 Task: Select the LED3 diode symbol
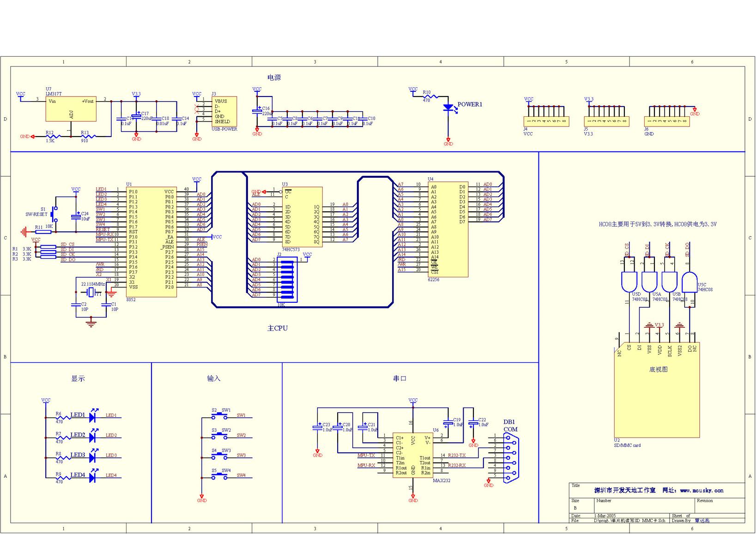click(x=92, y=457)
